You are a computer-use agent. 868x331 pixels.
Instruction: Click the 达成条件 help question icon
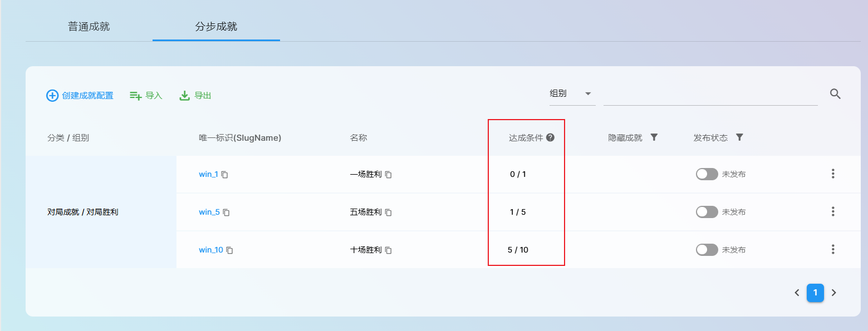550,138
